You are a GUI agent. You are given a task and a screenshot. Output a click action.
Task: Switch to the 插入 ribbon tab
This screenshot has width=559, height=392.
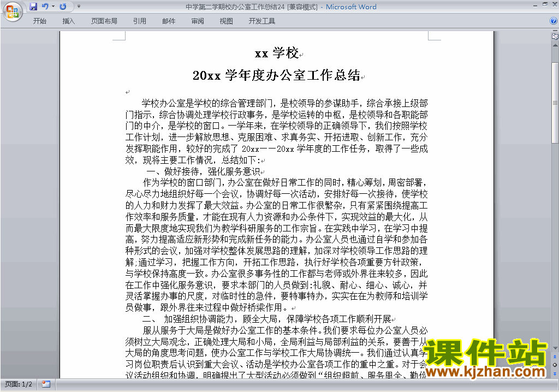click(x=68, y=21)
